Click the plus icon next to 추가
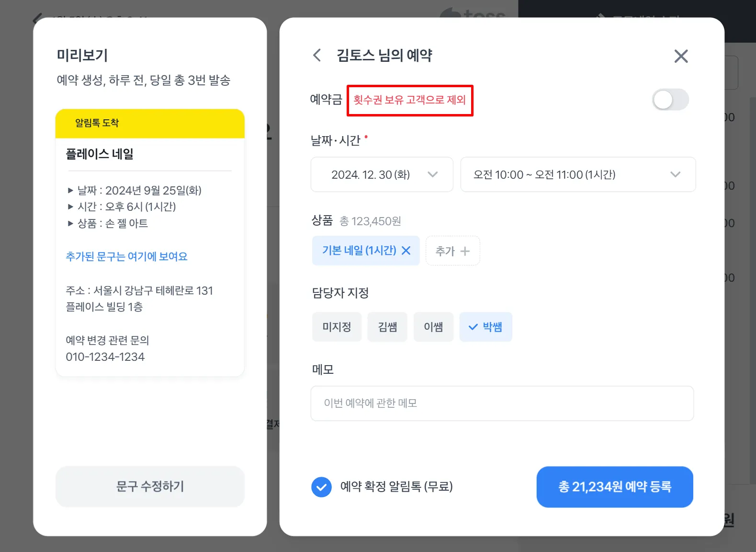Viewport: 756px width, 552px height. 465,251
